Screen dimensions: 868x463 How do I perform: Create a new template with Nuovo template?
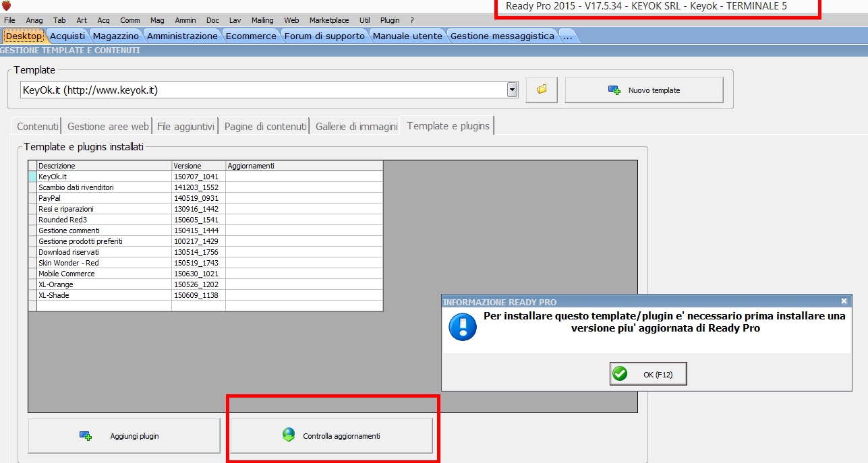coord(644,90)
